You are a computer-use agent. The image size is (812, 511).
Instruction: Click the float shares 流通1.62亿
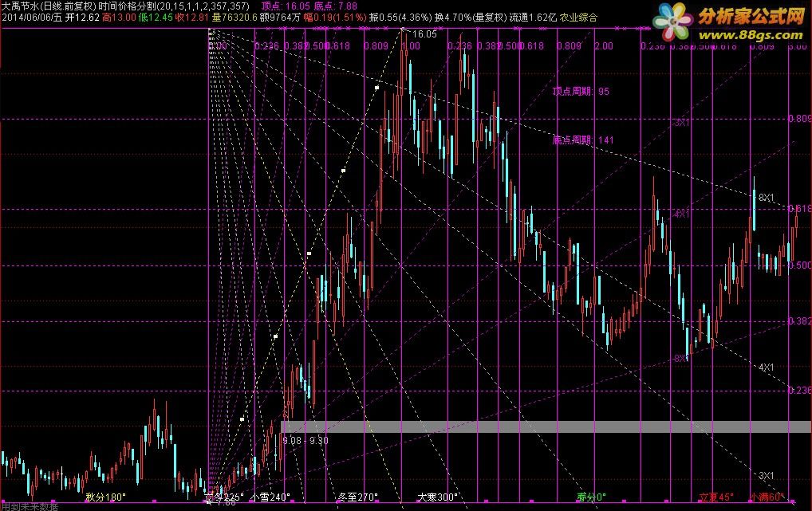point(533,18)
